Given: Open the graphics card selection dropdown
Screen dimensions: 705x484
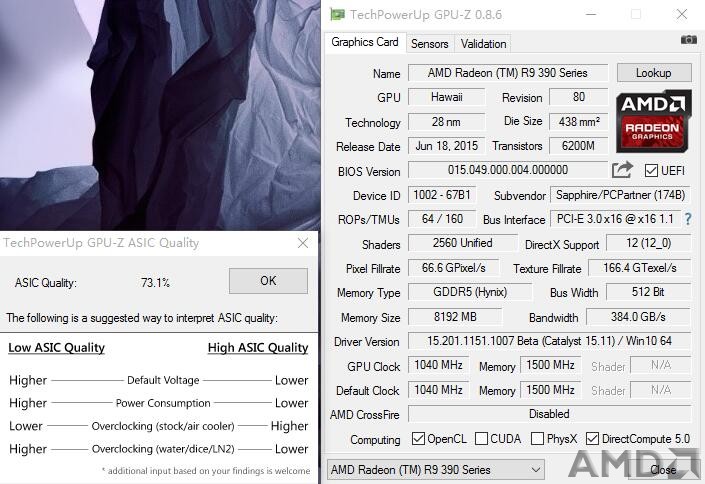Looking at the screenshot, I should click(436, 470).
